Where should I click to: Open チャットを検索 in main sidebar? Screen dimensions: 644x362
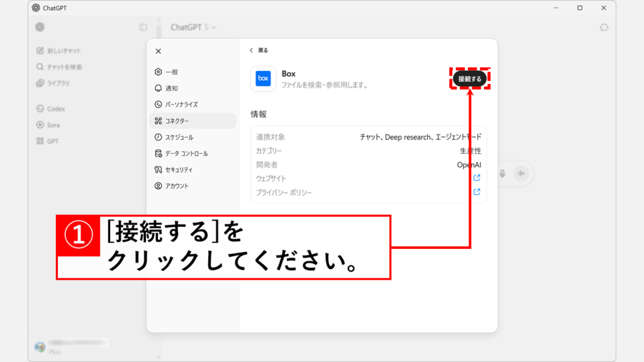coord(59,67)
